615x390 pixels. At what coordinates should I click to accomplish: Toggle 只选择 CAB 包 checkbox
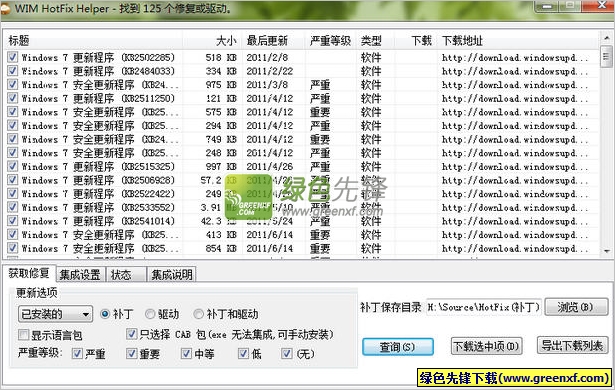(x=131, y=334)
